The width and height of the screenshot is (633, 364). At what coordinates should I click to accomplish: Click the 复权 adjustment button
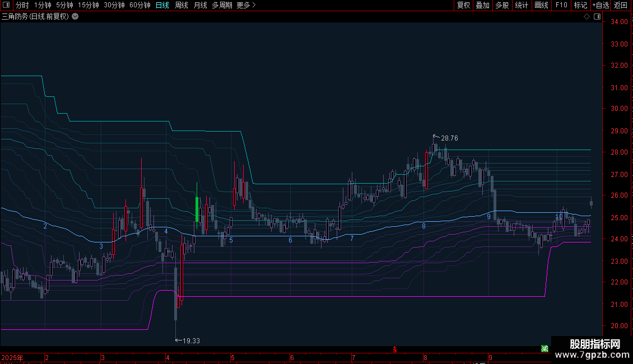464,5
